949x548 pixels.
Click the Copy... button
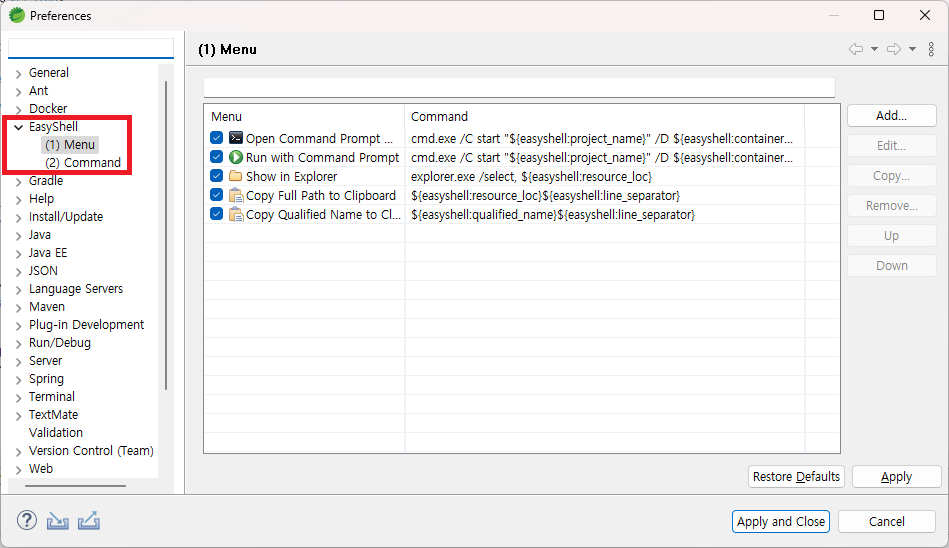[x=892, y=176]
